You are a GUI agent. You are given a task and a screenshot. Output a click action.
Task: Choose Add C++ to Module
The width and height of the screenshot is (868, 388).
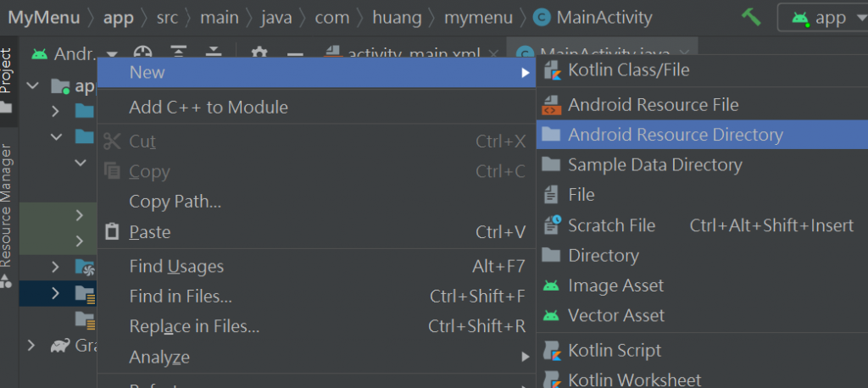(x=317, y=107)
